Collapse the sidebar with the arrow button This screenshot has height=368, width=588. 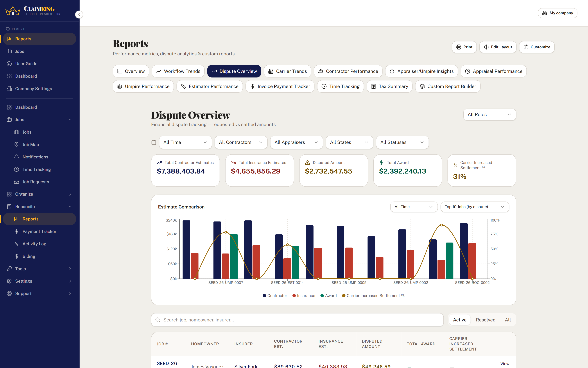click(79, 15)
